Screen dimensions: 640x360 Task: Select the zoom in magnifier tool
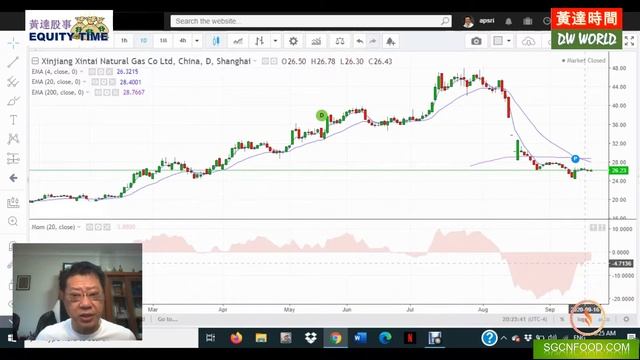tap(13, 221)
